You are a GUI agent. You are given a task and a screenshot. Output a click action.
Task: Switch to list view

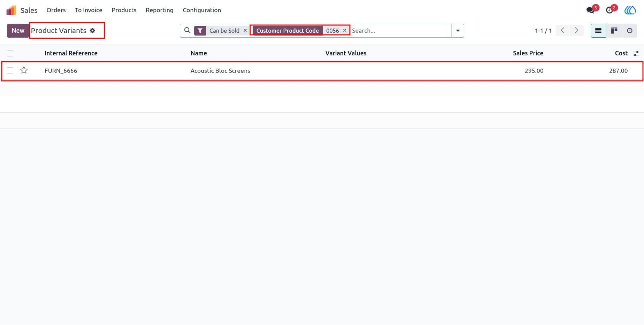pyautogui.click(x=598, y=31)
